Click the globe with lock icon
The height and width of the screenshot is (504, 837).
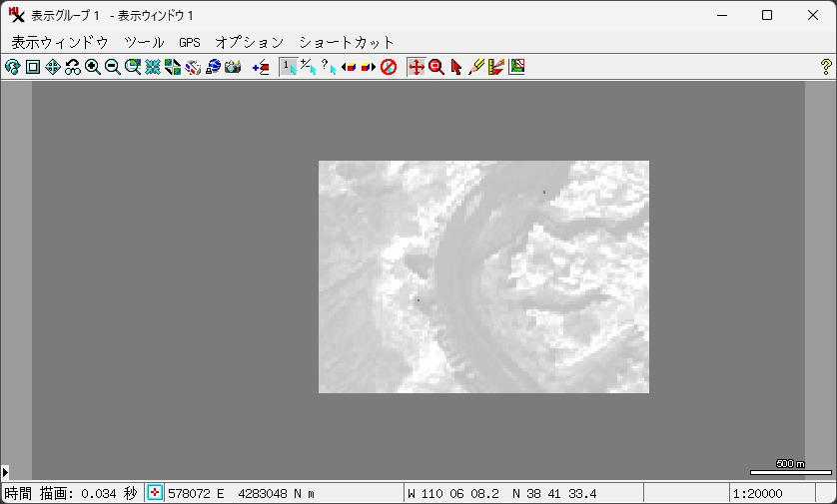click(214, 67)
